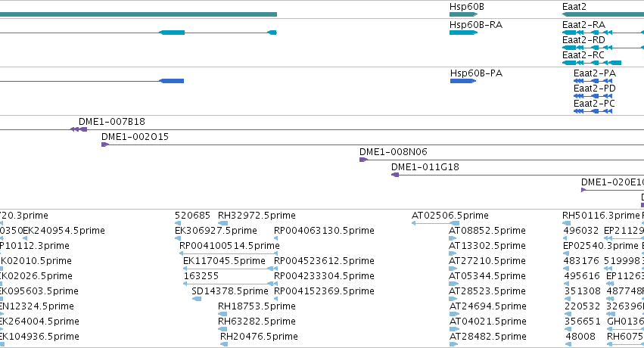Screen dimensions: 644x348
Task: Select EST AT02506.5prime
Action: point(450,216)
